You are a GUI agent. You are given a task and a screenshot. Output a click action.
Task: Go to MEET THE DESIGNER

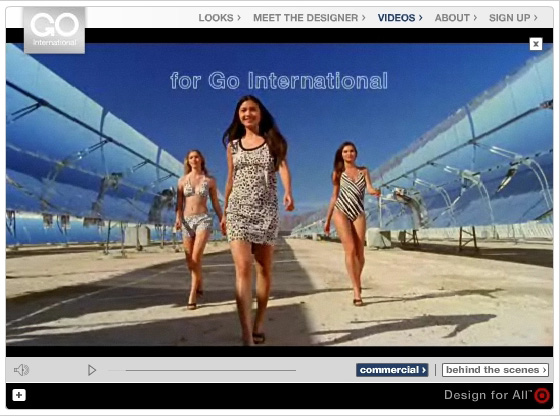point(309,17)
